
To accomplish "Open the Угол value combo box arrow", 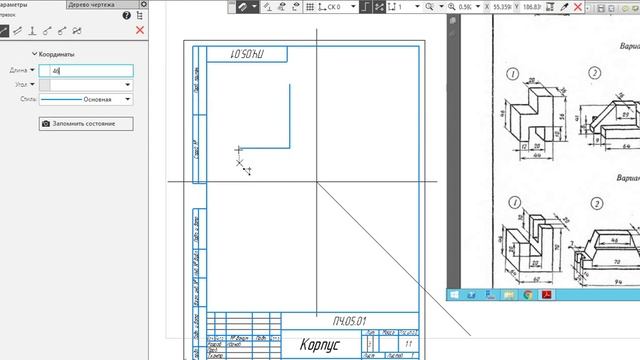I will (128, 85).
